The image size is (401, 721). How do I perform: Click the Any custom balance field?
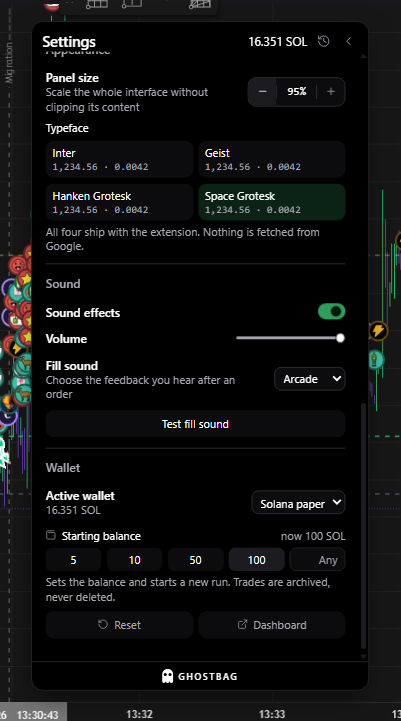pos(317,560)
